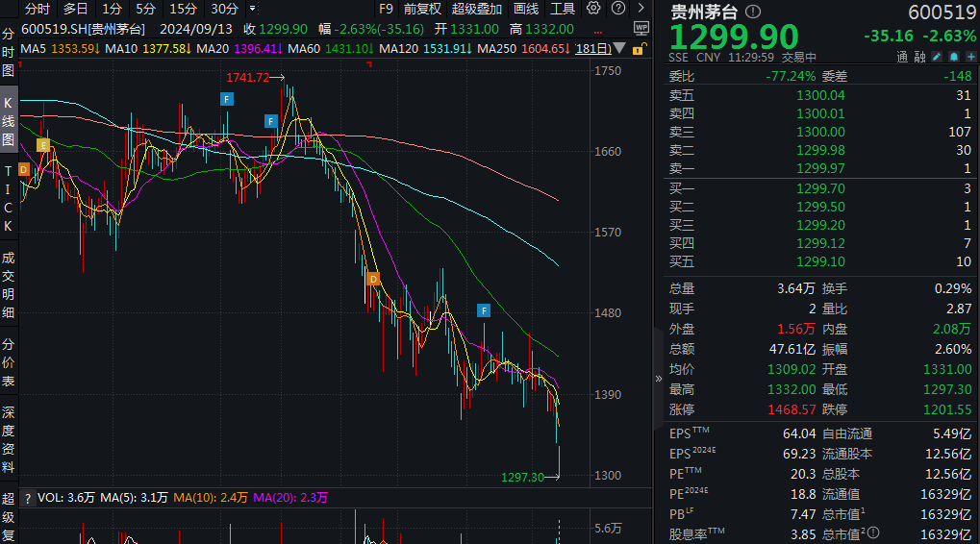Open 分价表 in left sidebar
The width and height of the screenshot is (980, 544).
point(8,362)
